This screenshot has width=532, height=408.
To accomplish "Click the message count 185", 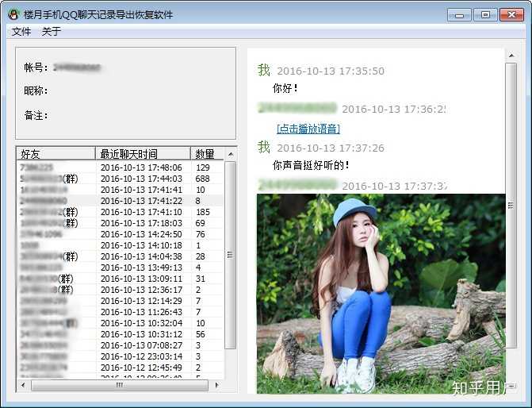I will coord(203,212).
